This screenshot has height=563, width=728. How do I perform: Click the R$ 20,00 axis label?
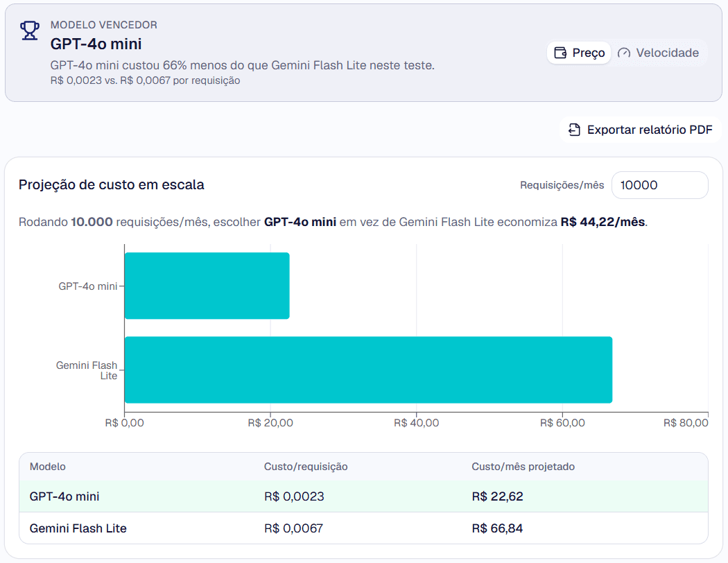pos(270,423)
